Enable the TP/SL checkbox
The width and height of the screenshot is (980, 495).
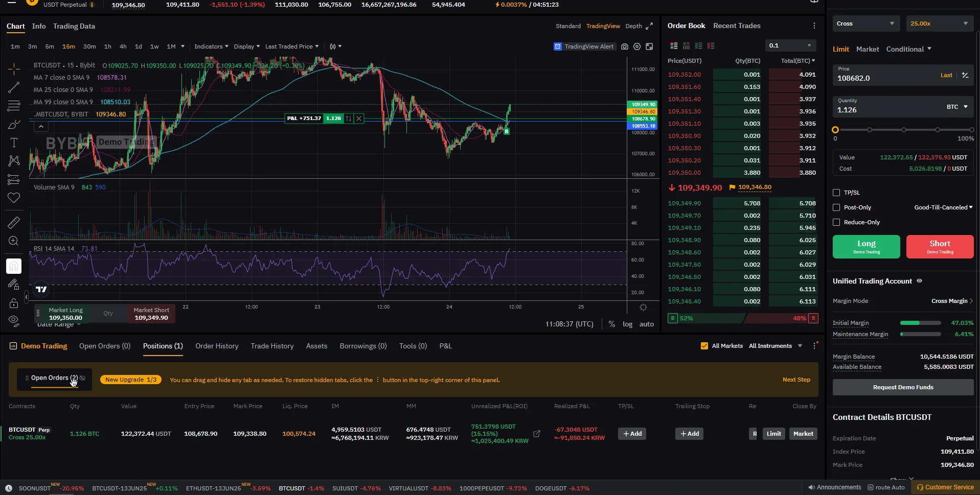tap(836, 193)
